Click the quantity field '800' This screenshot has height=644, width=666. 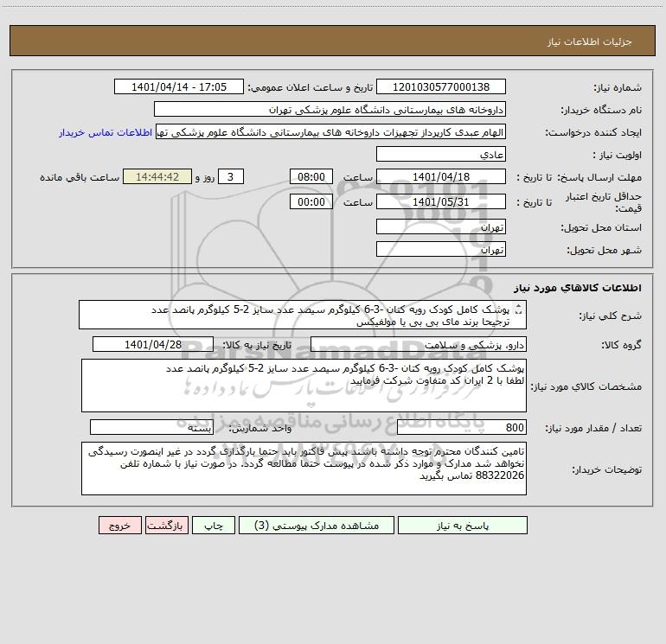coord(462,427)
